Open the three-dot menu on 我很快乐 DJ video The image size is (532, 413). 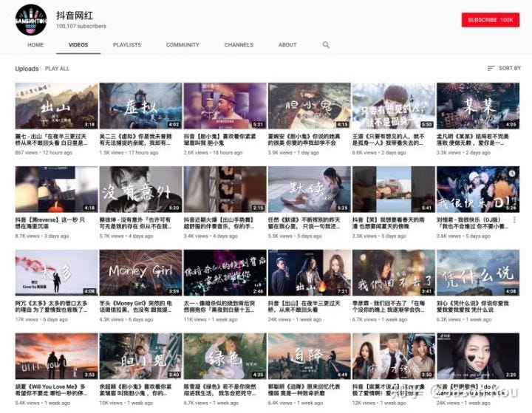pos(515,220)
